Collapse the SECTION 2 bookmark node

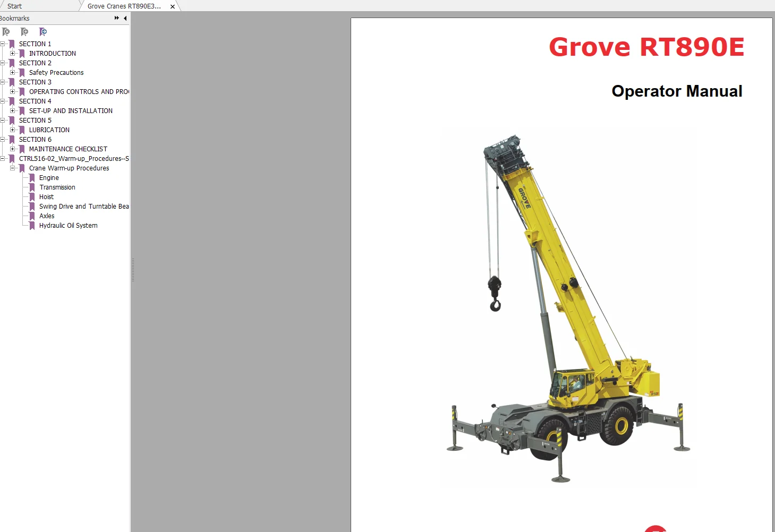[3, 63]
